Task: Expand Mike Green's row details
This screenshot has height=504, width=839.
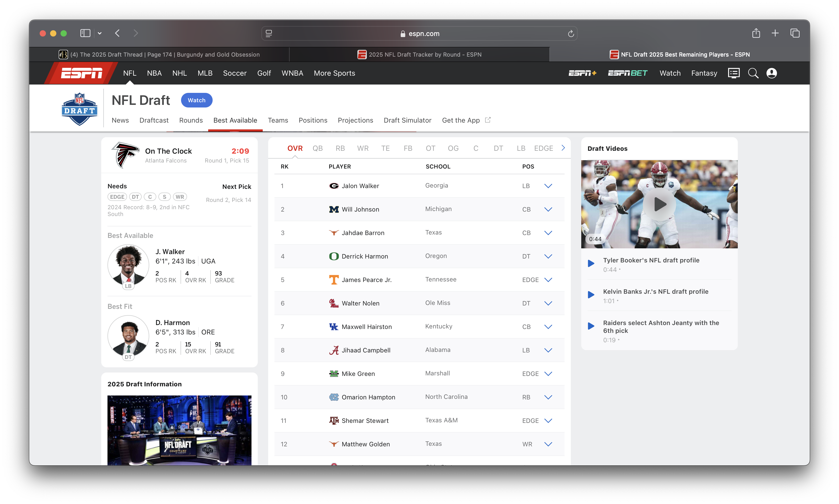Action: pyautogui.click(x=548, y=374)
